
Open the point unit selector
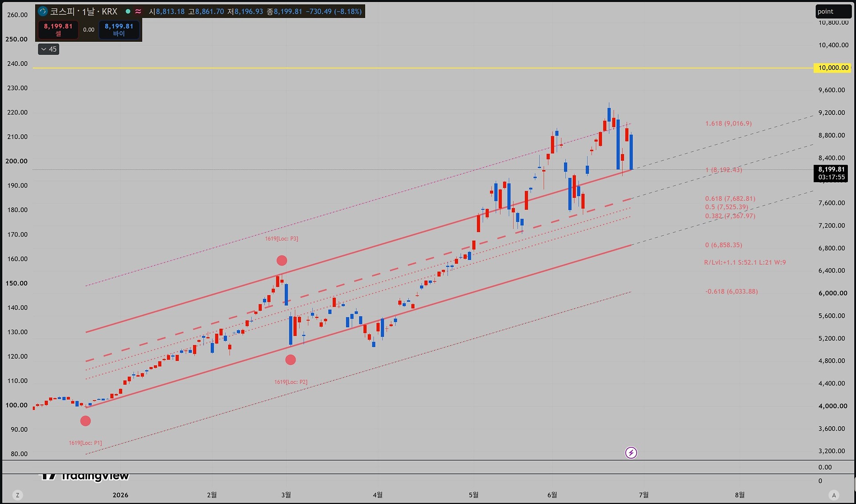point(833,12)
